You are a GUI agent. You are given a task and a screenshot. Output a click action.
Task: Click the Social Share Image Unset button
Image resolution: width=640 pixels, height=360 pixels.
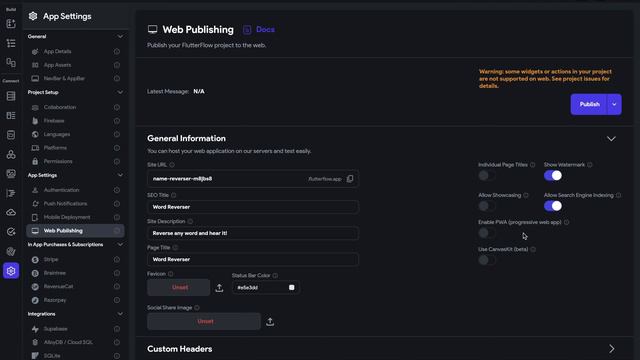(x=204, y=322)
